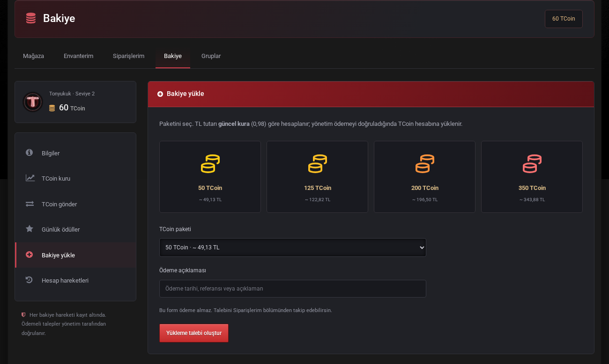Select the 350 TCoin package card
Image resolution: width=609 pixels, height=364 pixels.
coord(532,177)
